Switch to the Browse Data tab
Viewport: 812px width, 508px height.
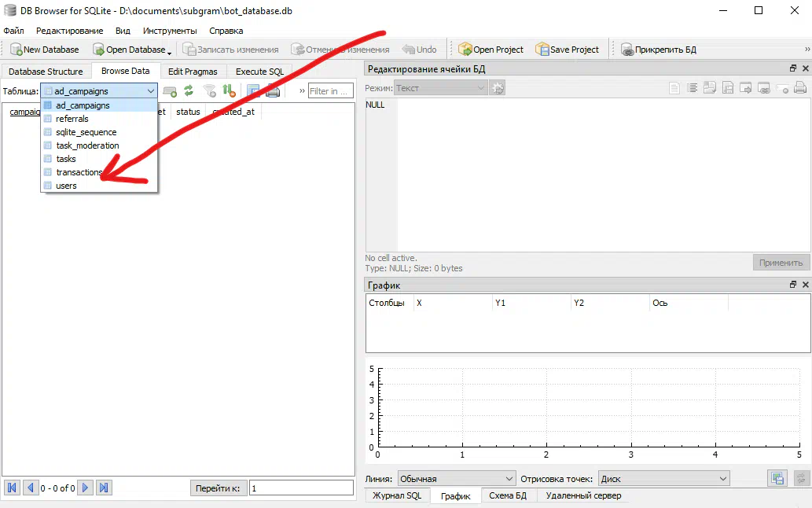[x=125, y=71]
